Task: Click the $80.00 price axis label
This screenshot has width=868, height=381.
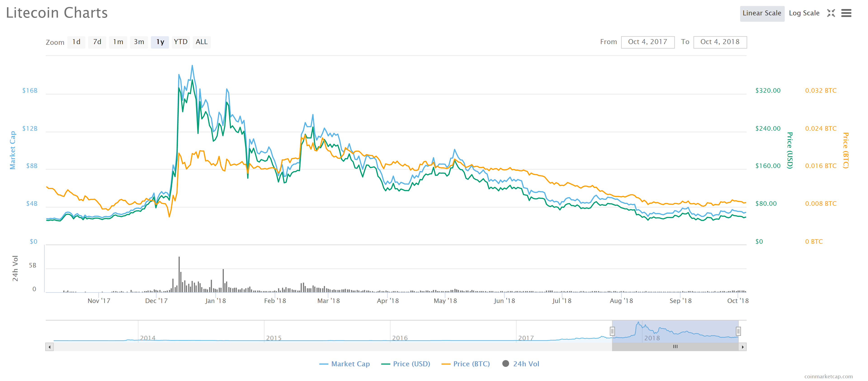Action: pos(766,203)
